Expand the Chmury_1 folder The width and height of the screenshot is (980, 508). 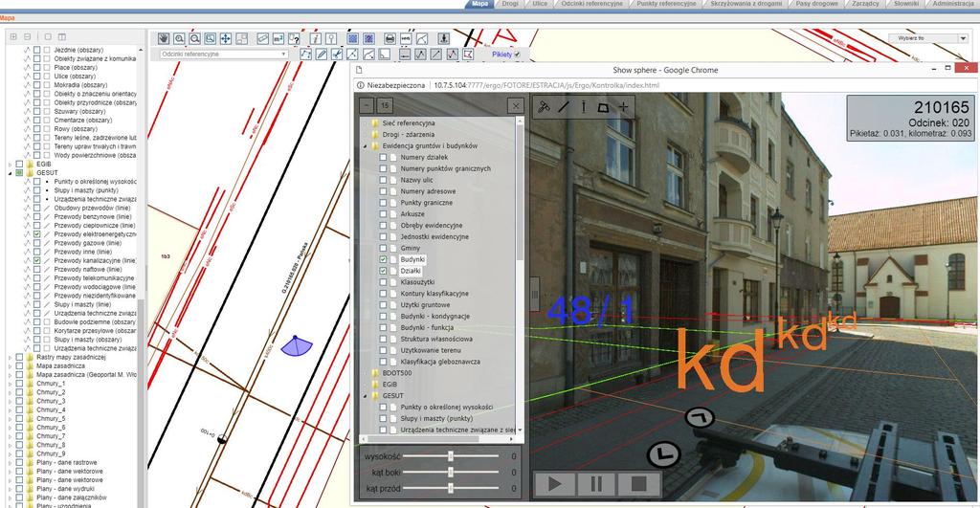(10, 384)
